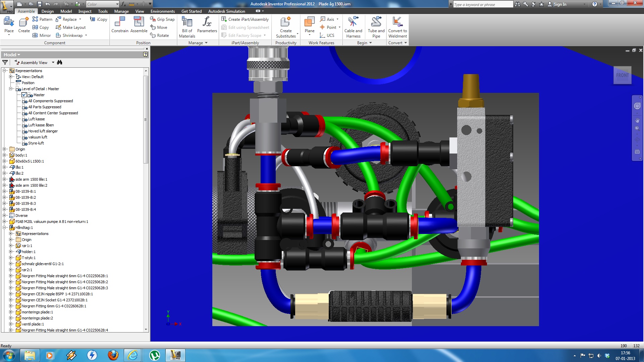Image resolution: width=644 pixels, height=362 pixels.
Task: Toggle visibility of Luft kasse layer
Action: coord(23,119)
